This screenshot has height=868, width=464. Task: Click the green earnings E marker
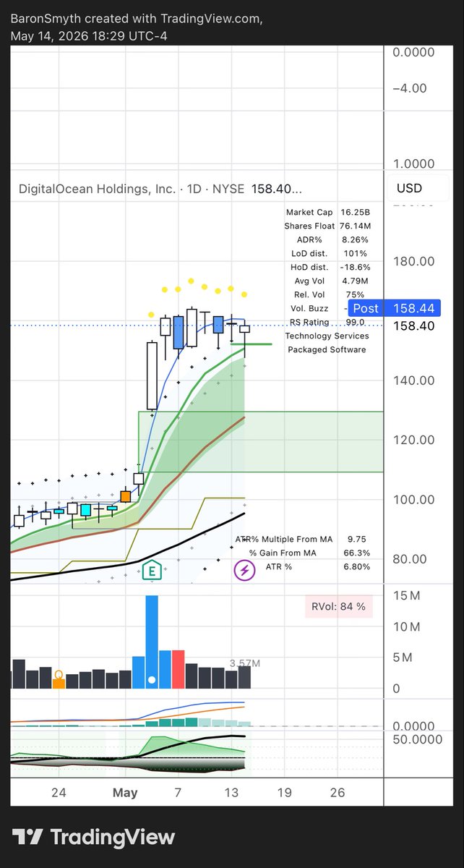(x=152, y=570)
